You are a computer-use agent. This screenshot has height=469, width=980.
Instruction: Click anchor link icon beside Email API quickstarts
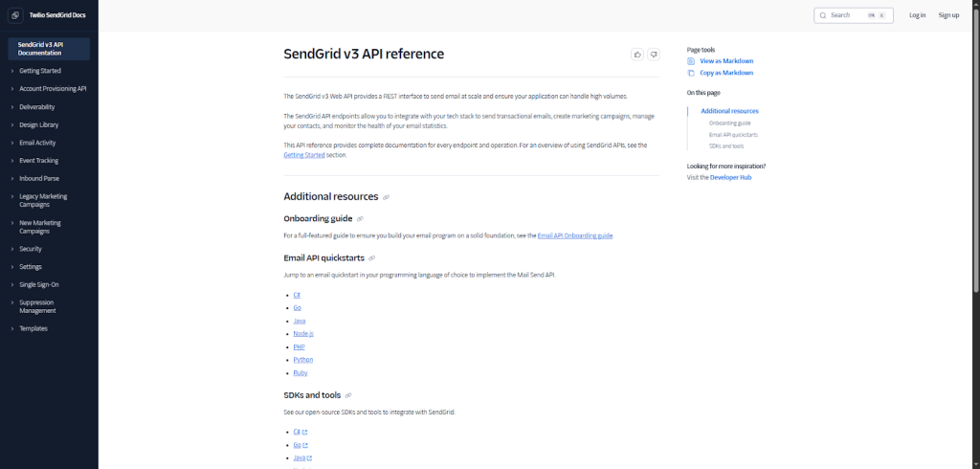tap(371, 257)
